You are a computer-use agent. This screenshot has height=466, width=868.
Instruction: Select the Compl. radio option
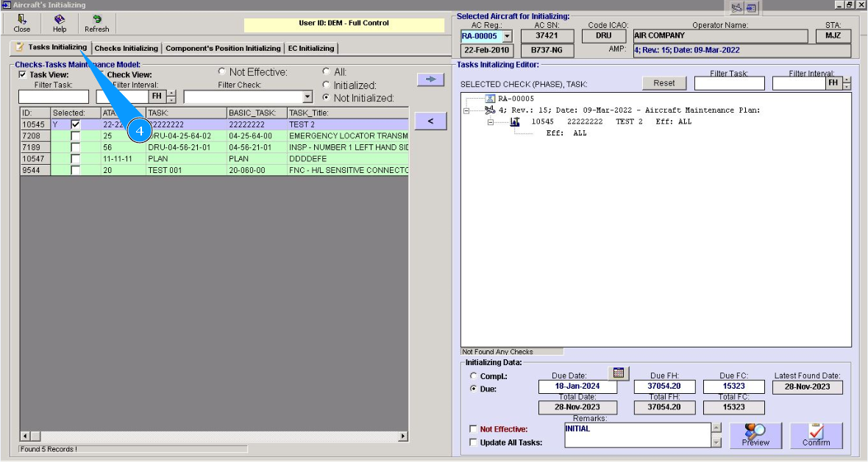click(x=473, y=376)
